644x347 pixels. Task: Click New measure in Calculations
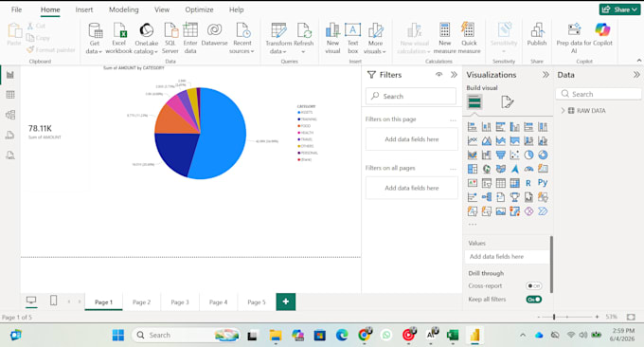pyautogui.click(x=445, y=38)
